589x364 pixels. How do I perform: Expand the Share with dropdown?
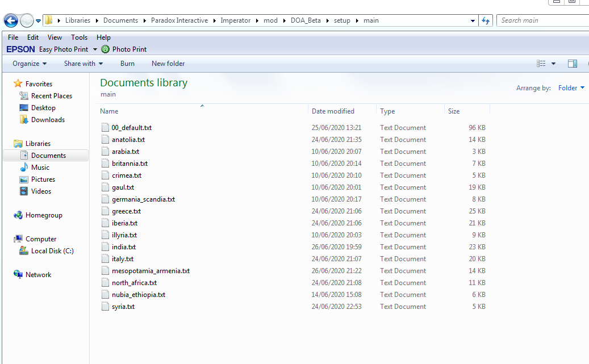pyautogui.click(x=83, y=64)
